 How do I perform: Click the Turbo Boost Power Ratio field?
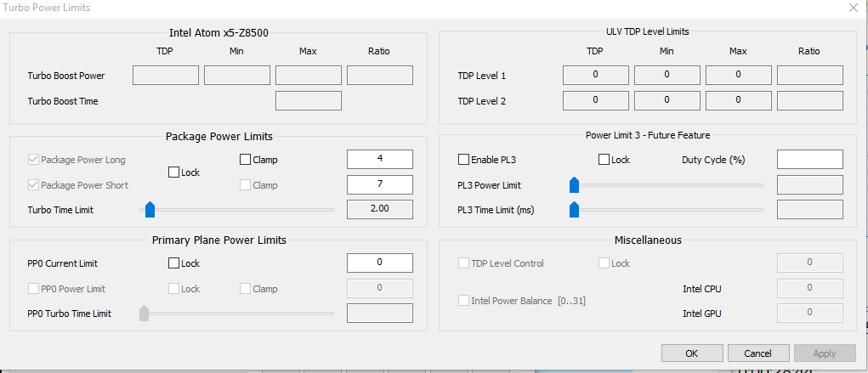(x=380, y=76)
